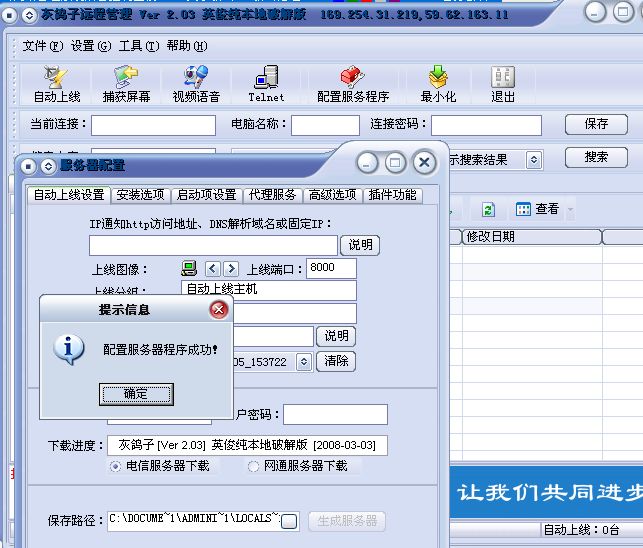Switch to 自动上线设置 tab
643x548 pixels.
[x=69, y=195]
